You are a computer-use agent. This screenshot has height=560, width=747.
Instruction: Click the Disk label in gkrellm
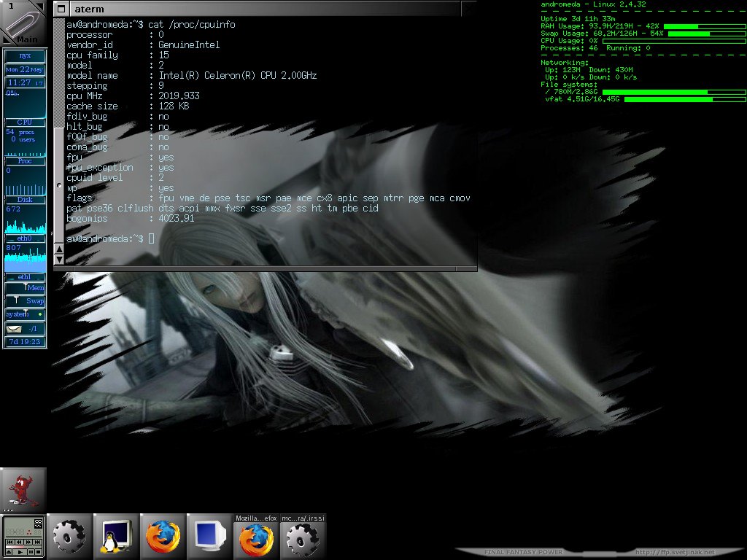click(25, 200)
